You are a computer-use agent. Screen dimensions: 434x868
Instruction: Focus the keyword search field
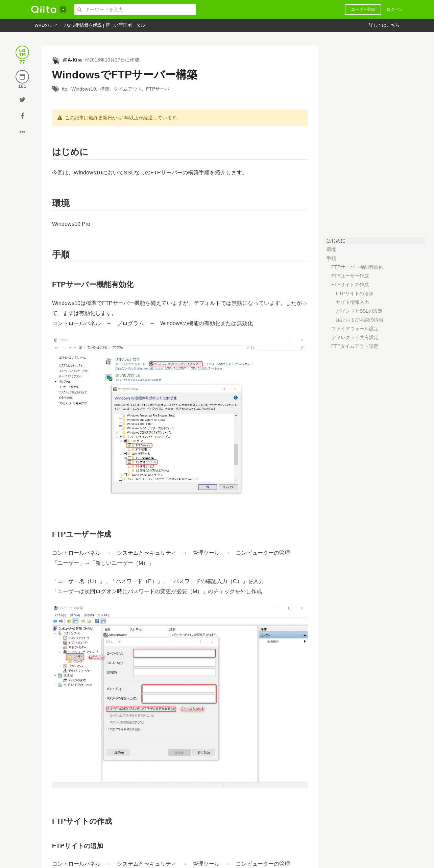tap(135, 9)
